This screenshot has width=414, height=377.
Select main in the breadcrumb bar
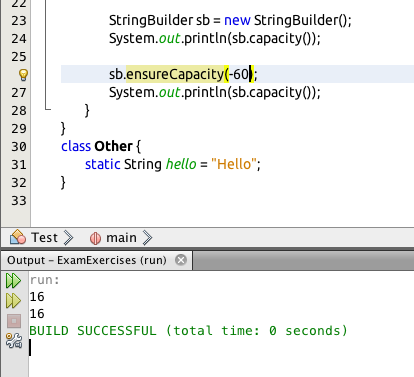[121, 238]
